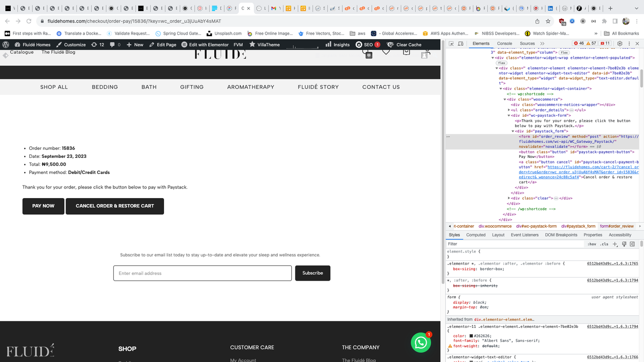Select the inspect element tool in DevTools
Viewport: 644px width, 362px height.
(x=451, y=44)
